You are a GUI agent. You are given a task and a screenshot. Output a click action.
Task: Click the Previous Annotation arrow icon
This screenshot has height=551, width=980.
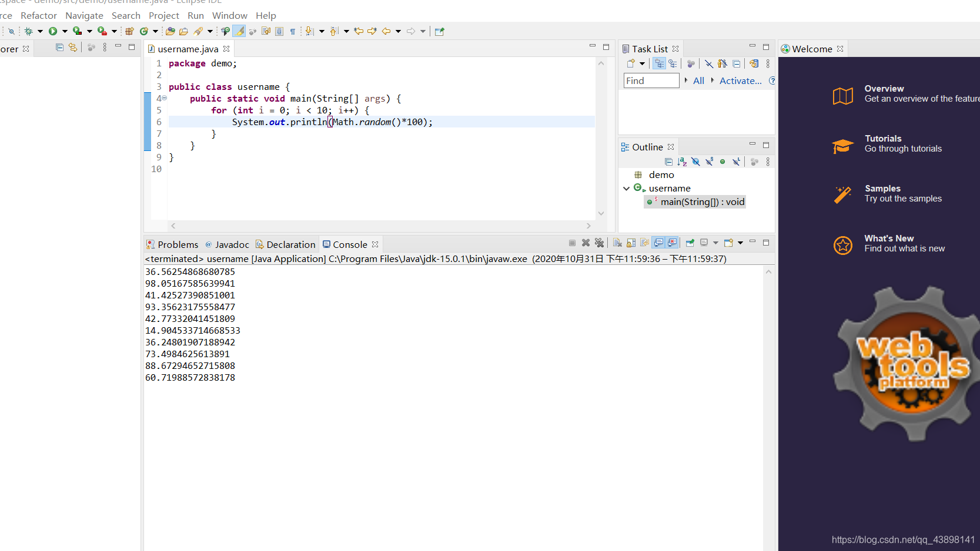(x=334, y=31)
